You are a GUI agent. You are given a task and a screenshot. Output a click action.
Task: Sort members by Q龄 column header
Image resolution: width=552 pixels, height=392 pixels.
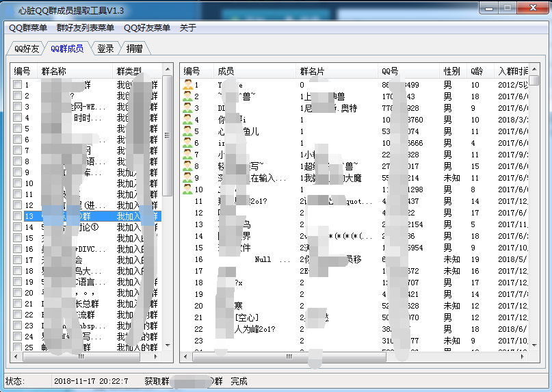point(480,71)
